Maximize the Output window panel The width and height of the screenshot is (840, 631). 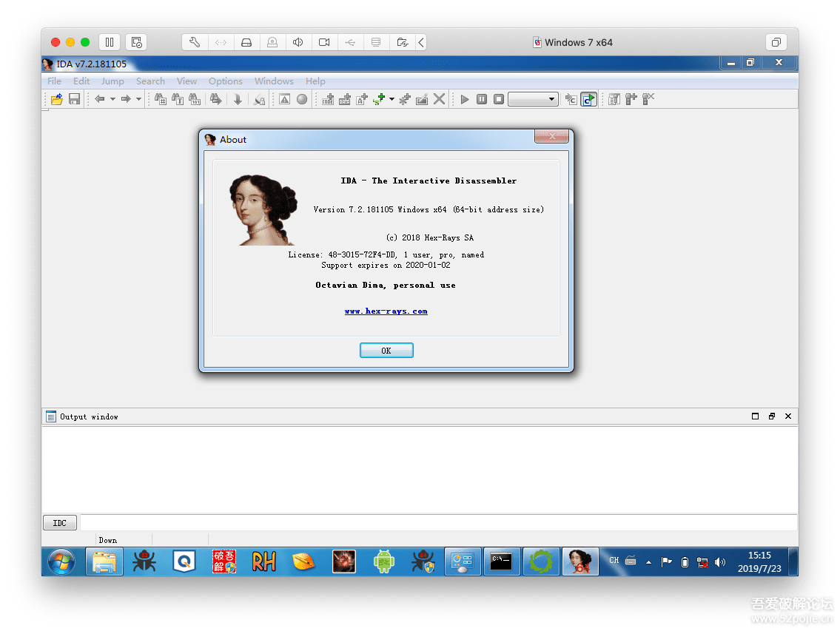point(756,416)
